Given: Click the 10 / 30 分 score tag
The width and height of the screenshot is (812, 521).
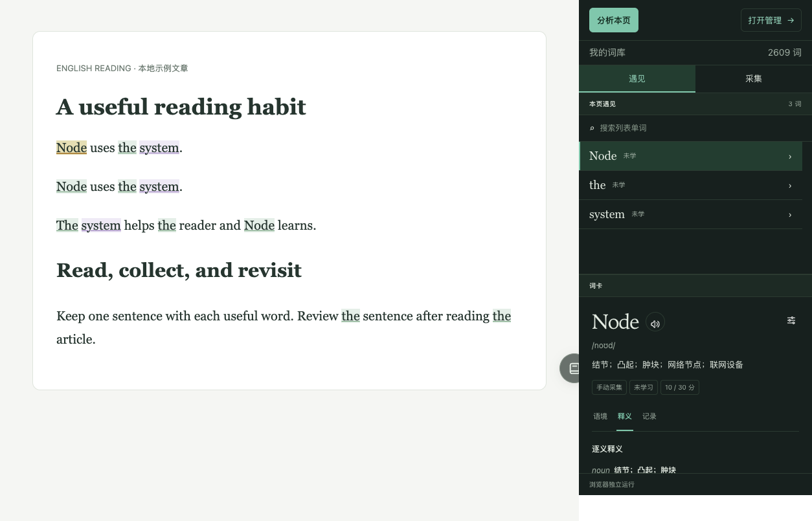Looking at the screenshot, I should [x=680, y=388].
